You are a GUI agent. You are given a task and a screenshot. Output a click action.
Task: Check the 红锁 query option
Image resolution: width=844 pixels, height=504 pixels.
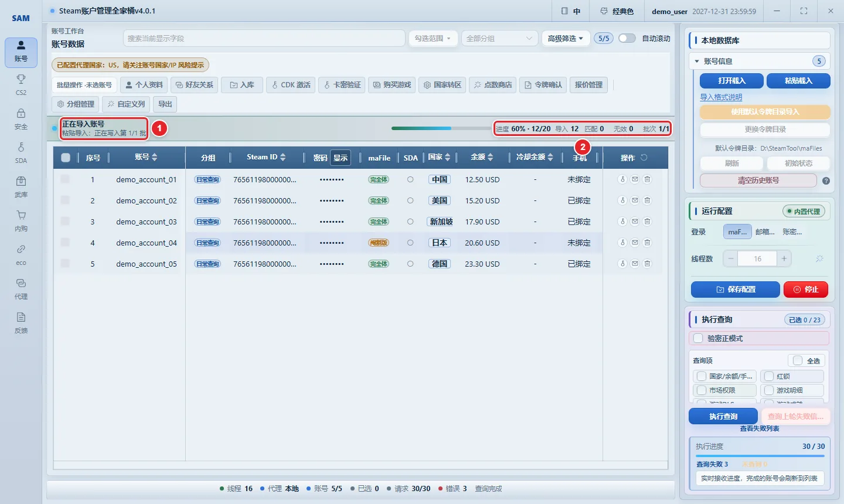pyautogui.click(x=769, y=376)
